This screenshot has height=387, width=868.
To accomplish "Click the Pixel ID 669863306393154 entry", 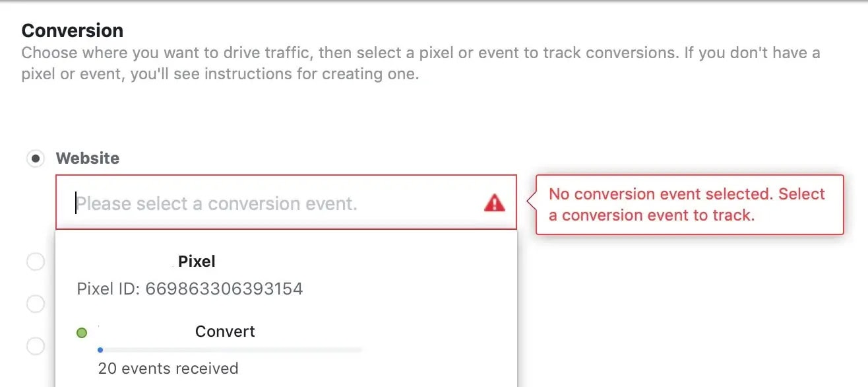I will point(190,289).
